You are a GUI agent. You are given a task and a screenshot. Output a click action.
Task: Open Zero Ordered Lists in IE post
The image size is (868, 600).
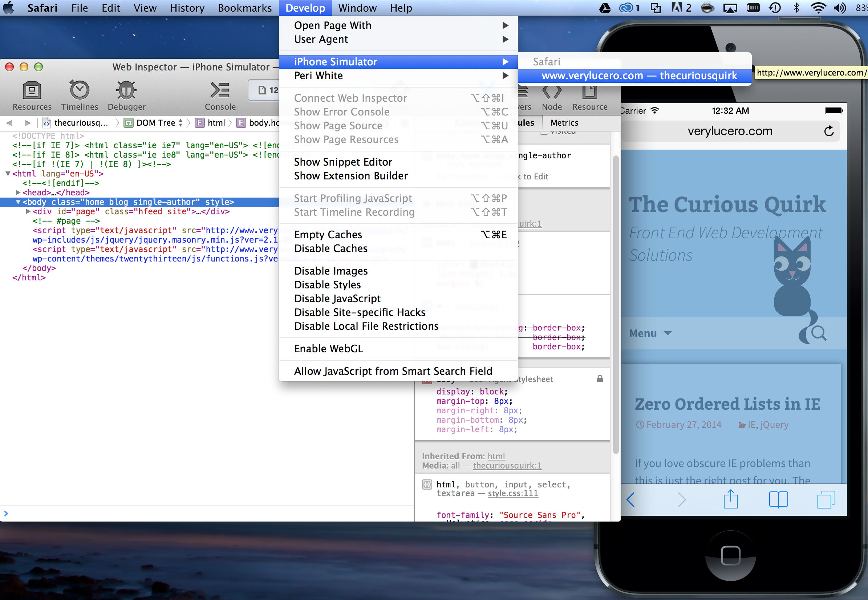click(x=727, y=404)
